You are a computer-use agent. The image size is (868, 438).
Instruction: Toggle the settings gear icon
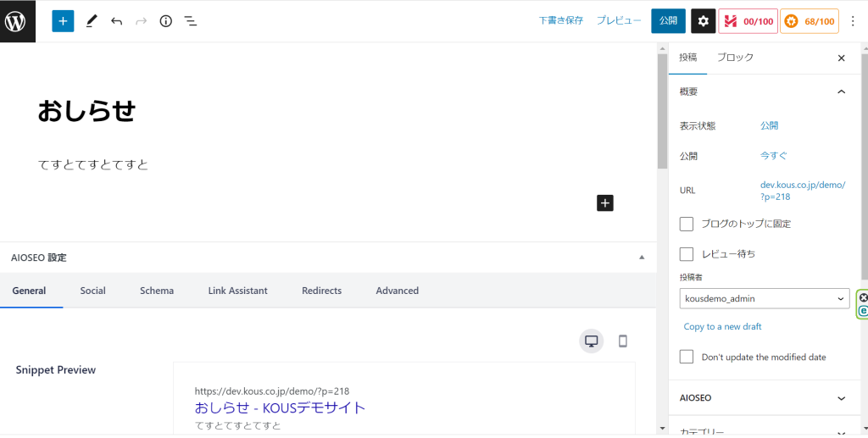click(x=703, y=21)
